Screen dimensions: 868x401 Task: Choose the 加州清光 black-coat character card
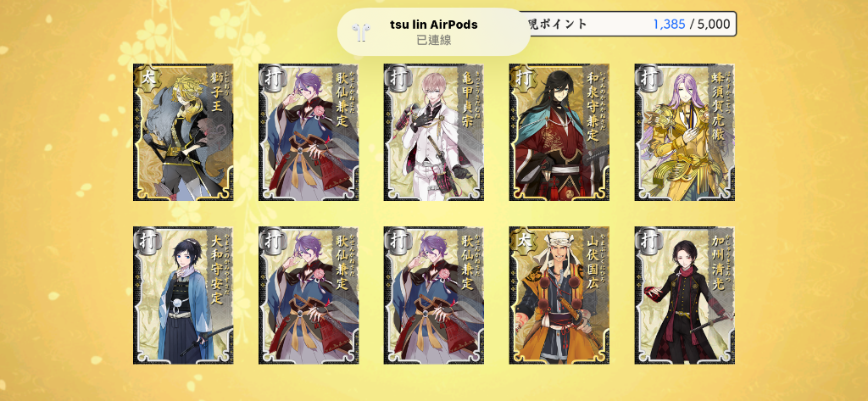[685, 295]
